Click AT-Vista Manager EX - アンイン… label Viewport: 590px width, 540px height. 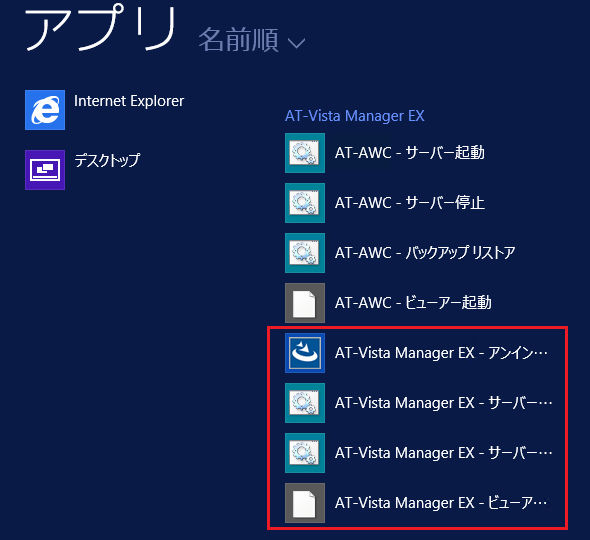[x=441, y=353]
